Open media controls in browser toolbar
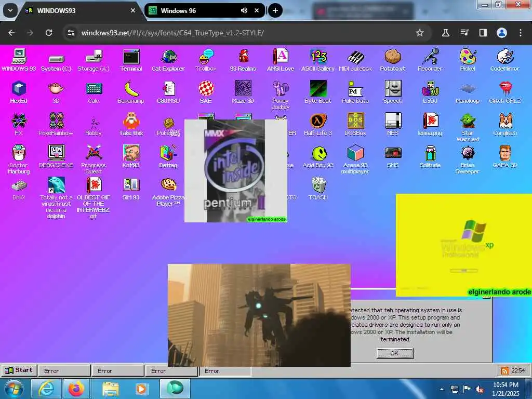532x399 pixels. tap(464, 33)
